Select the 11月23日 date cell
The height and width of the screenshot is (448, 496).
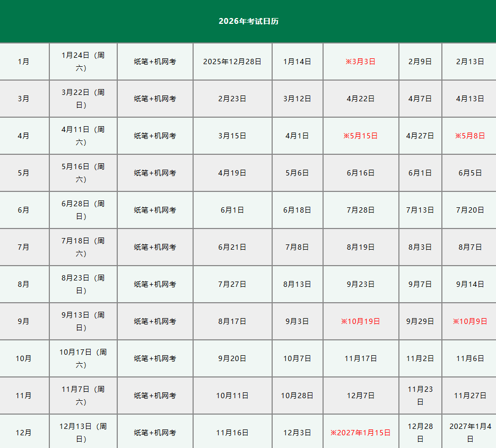[420, 396]
